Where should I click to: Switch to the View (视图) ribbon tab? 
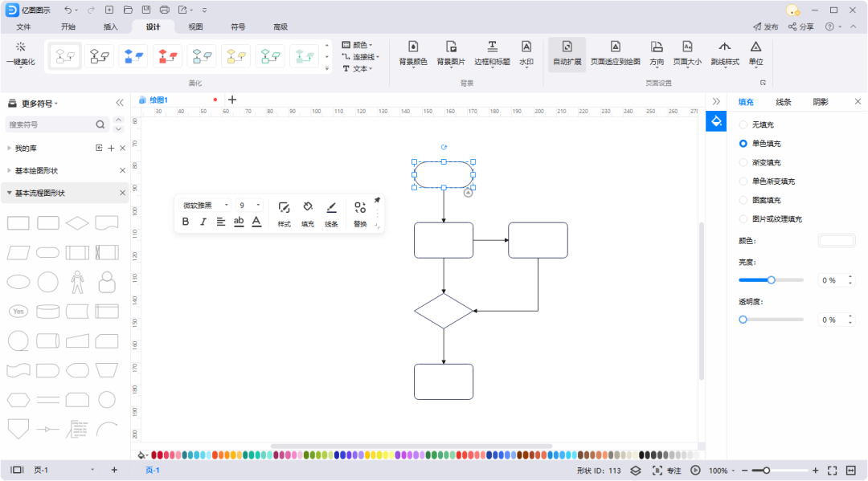(195, 26)
